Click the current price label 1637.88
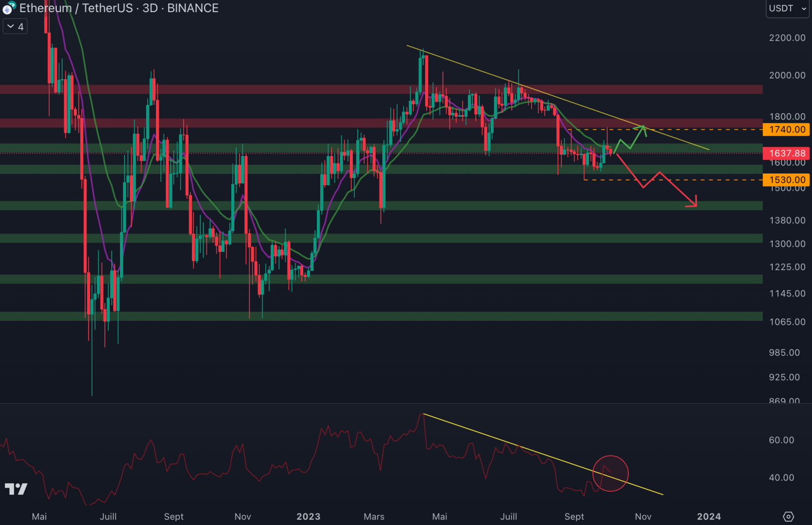812x525 pixels. coord(787,153)
